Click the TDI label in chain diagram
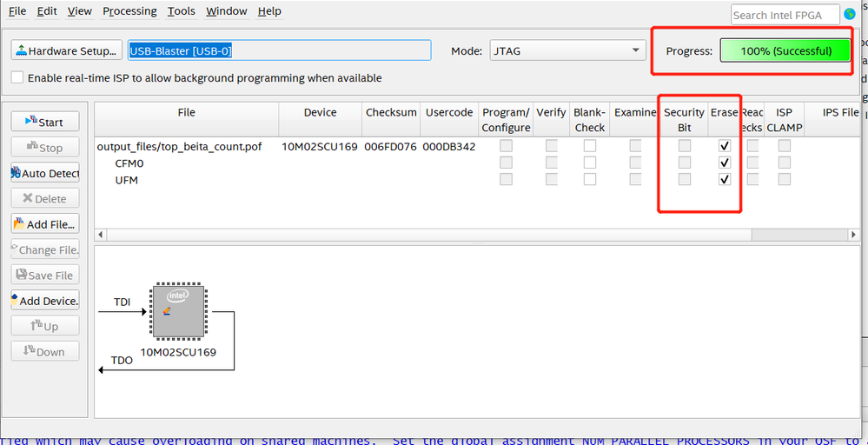This screenshot has height=445, width=868. [123, 302]
